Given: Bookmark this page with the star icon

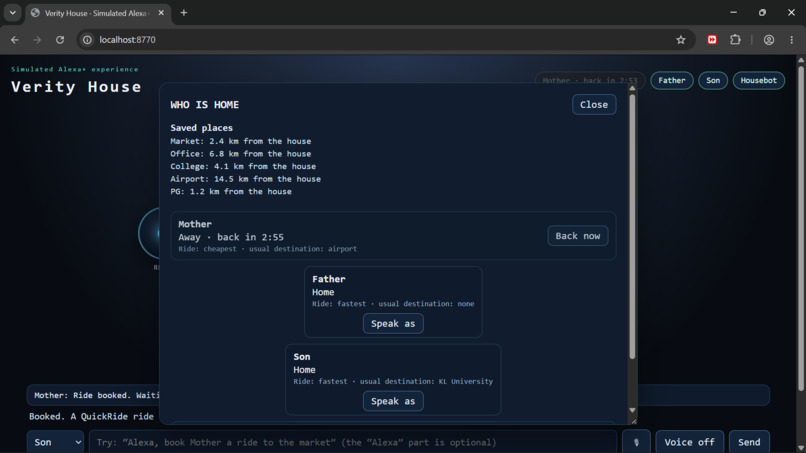Looking at the screenshot, I should coord(681,40).
